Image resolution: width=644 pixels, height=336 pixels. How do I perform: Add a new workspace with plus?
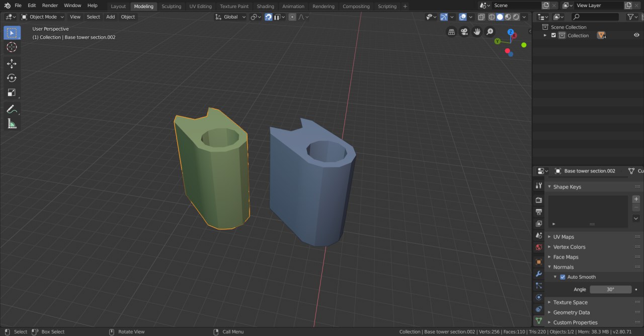tap(405, 7)
